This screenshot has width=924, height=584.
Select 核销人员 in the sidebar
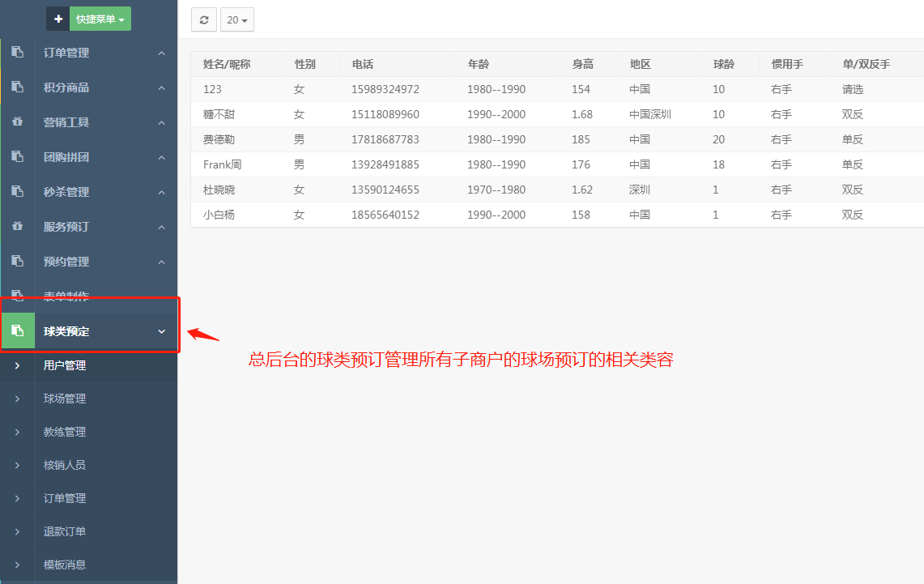point(65,465)
